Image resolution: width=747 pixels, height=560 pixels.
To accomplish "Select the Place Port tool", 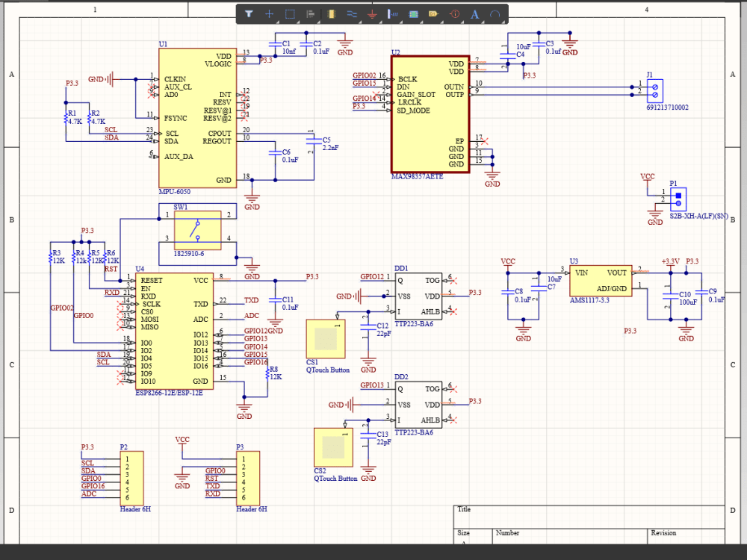I will [x=433, y=13].
